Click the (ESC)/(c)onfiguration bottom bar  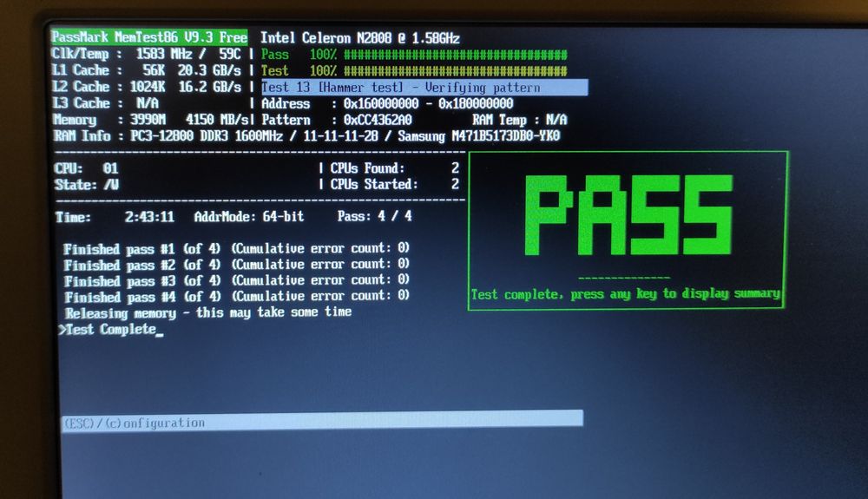pos(322,421)
